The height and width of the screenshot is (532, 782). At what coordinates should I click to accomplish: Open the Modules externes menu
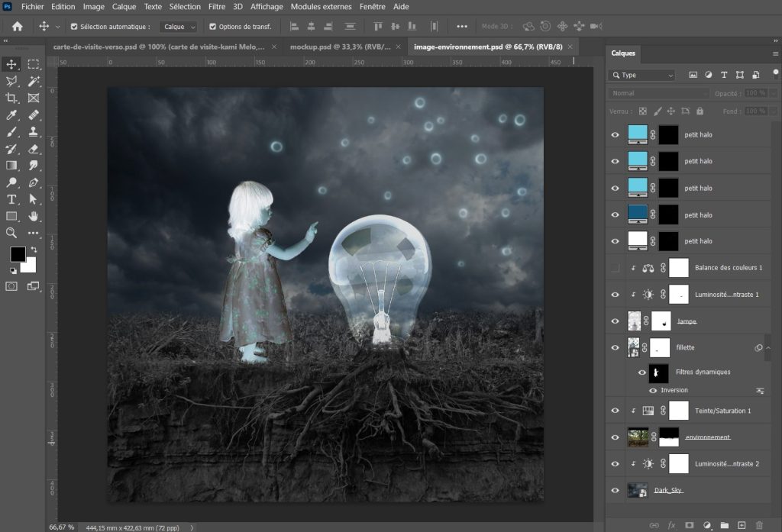tap(322, 6)
